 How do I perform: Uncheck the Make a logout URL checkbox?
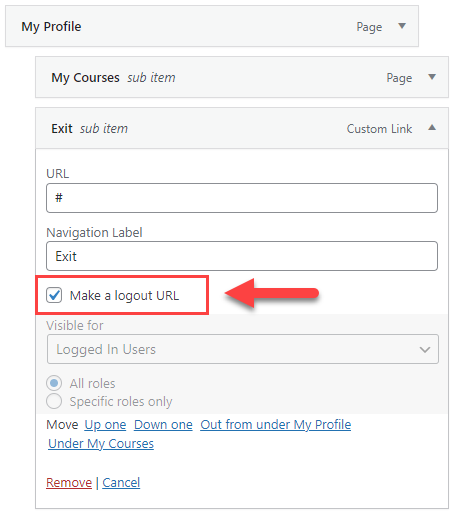[54, 295]
